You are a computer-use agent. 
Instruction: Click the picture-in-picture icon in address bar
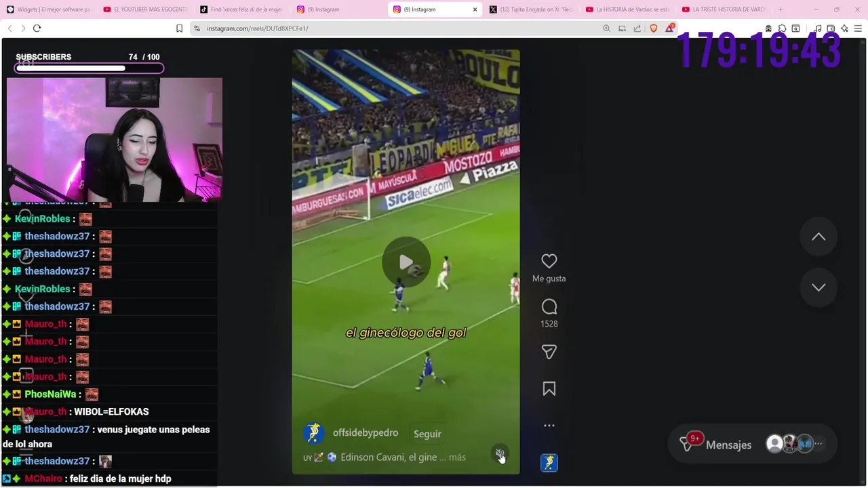(x=622, y=28)
